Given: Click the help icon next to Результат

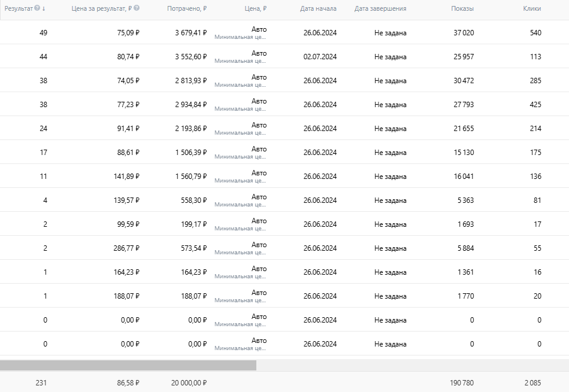Looking at the screenshot, I should click(37, 8).
